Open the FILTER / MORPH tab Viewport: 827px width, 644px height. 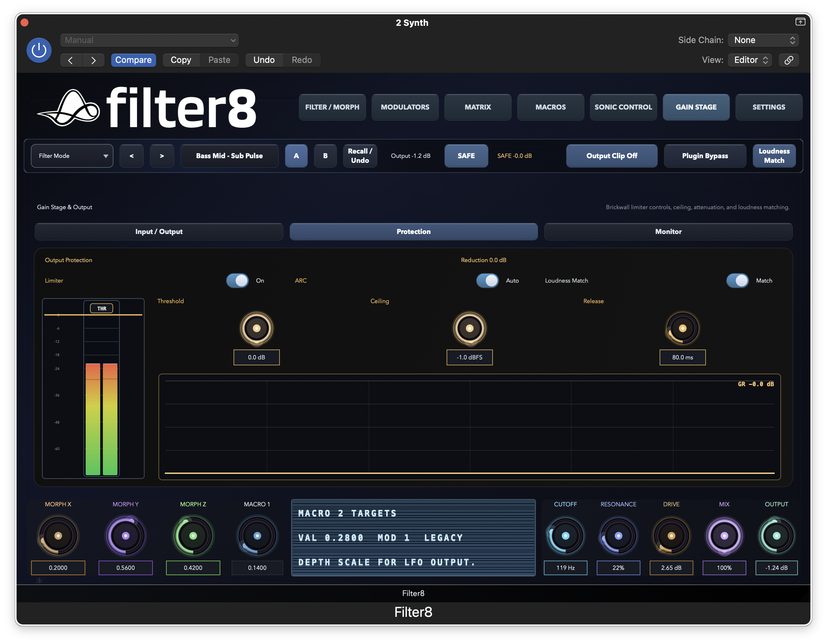click(332, 107)
